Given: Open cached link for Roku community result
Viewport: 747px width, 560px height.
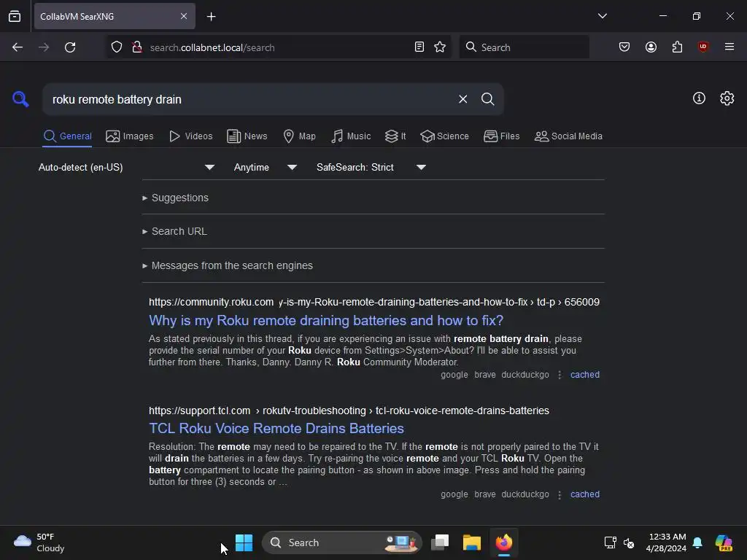Looking at the screenshot, I should [x=584, y=375].
